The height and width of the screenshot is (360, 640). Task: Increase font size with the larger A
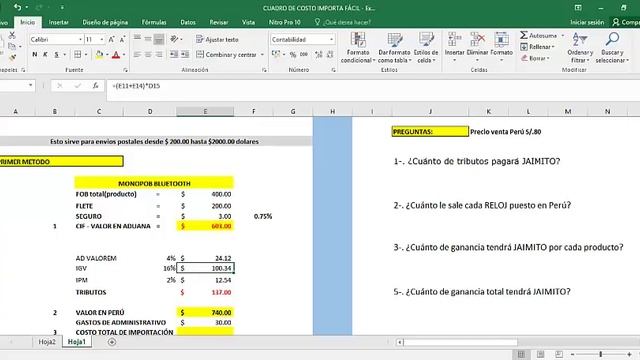(x=111, y=40)
